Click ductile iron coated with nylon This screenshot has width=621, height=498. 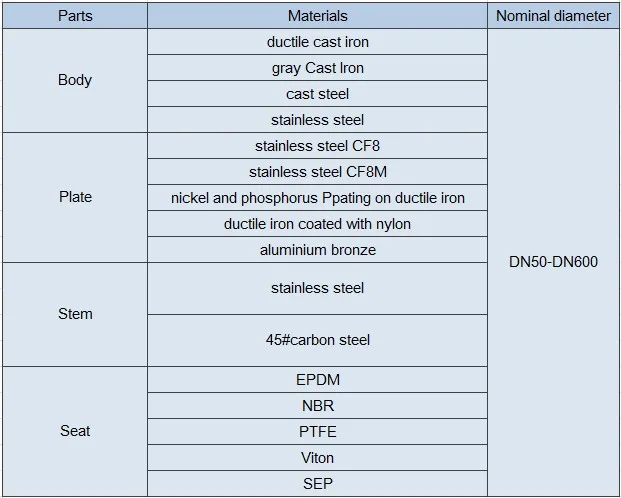click(x=317, y=224)
